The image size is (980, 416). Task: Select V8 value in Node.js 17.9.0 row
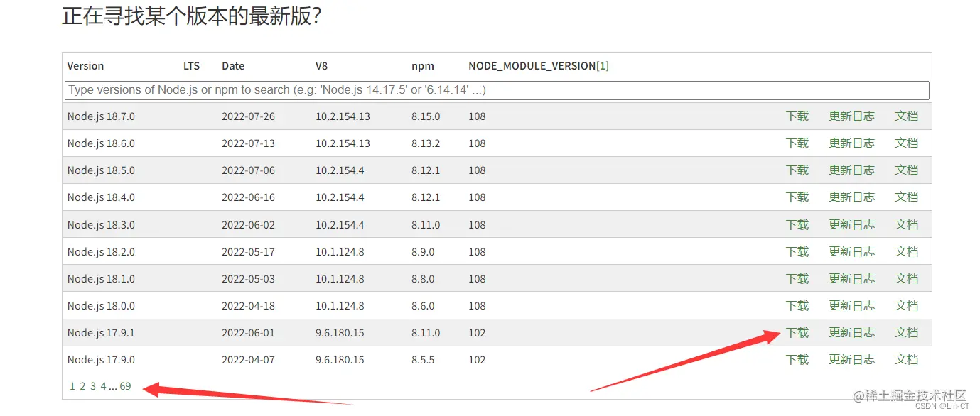pyautogui.click(x=340, y=360)
